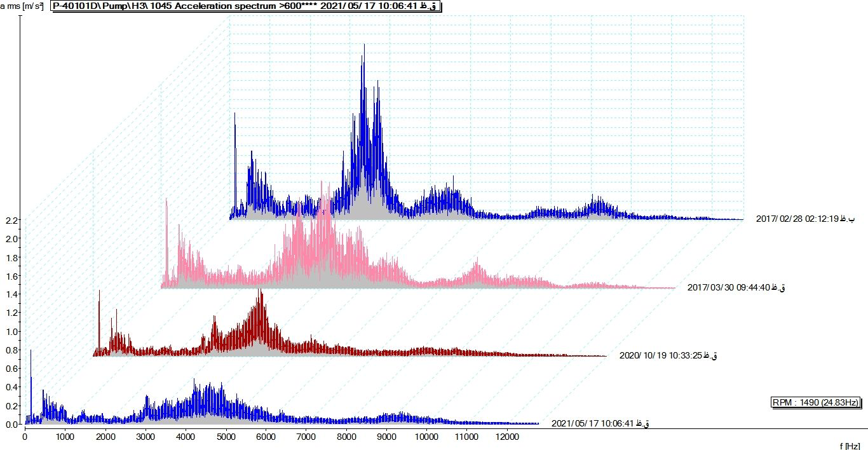Screen dimensions: 868x450
Task: Click the 1.0 value on amplitude axis
Action: [10, 331]
